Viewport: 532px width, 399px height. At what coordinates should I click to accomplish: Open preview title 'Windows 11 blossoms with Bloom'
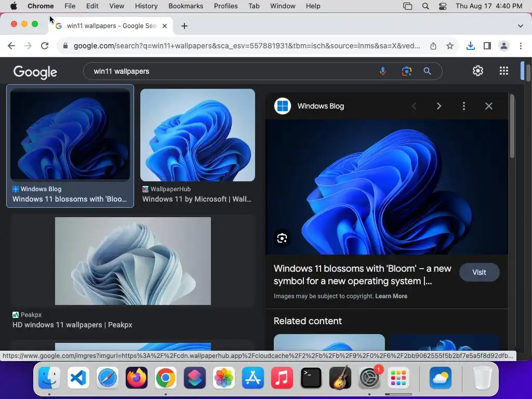click(x=362, y=275)
